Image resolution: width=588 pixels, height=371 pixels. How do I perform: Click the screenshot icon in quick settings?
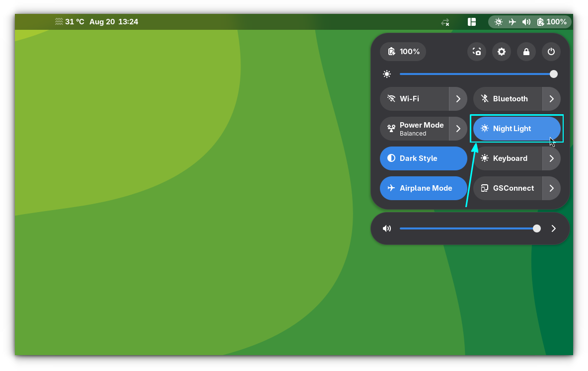pyautogui.click(x=477, y=52)
